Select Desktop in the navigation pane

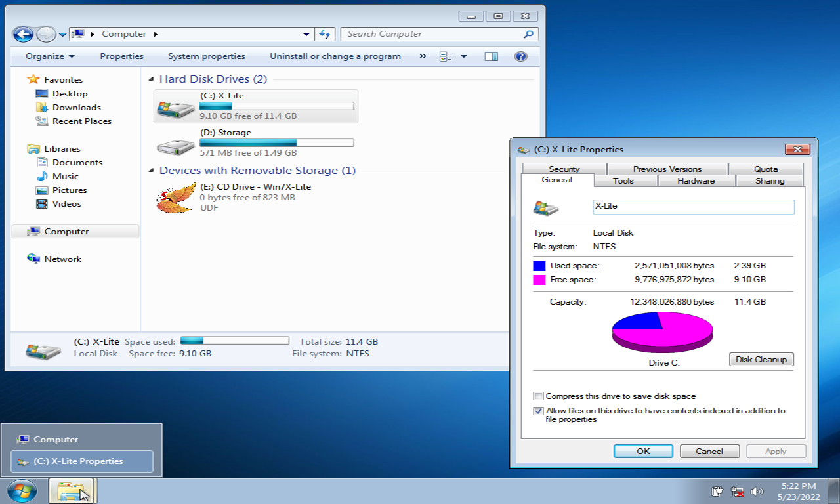point(70,93)
